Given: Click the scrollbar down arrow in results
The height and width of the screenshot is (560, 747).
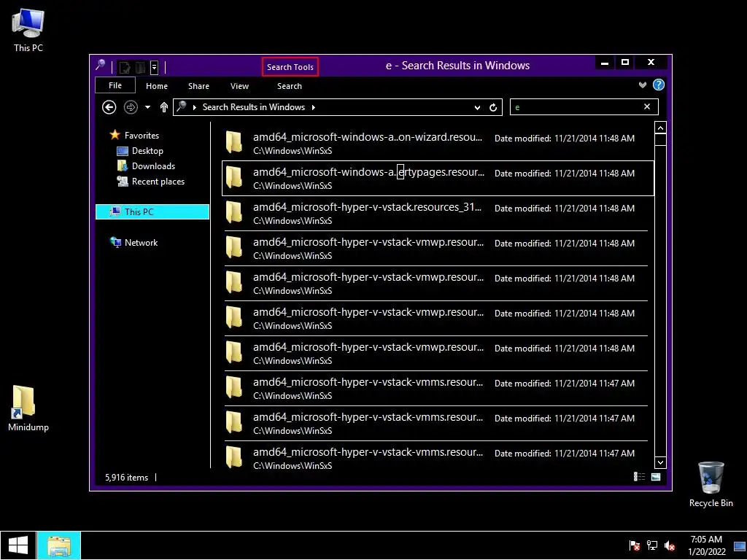Looking at the screenshot, I should tap(660, 462).
